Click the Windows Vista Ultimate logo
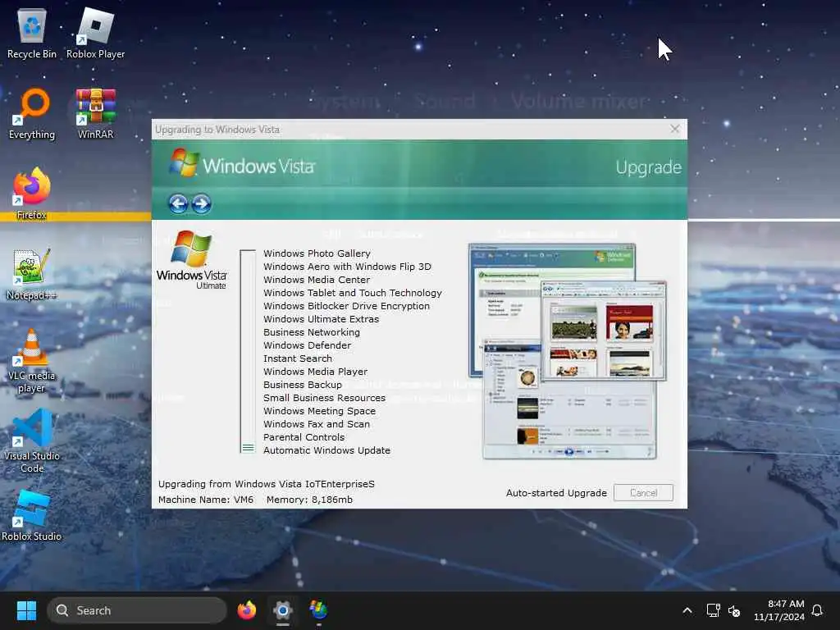The width and height of the screenshot is (840, 630). 192,260
